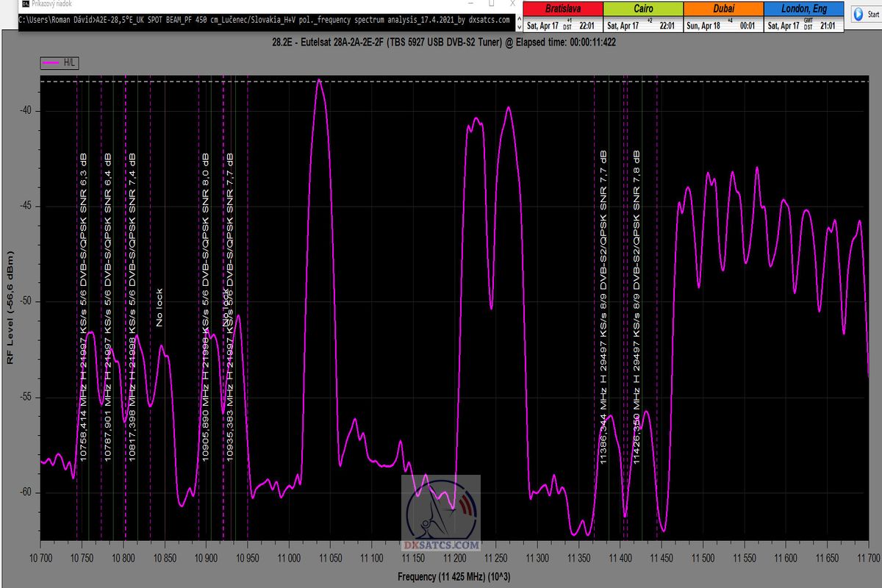Viewport: 882px width, 588px height.
Task: Click the "No lock" label near 10850
Action: coord(159,307)
